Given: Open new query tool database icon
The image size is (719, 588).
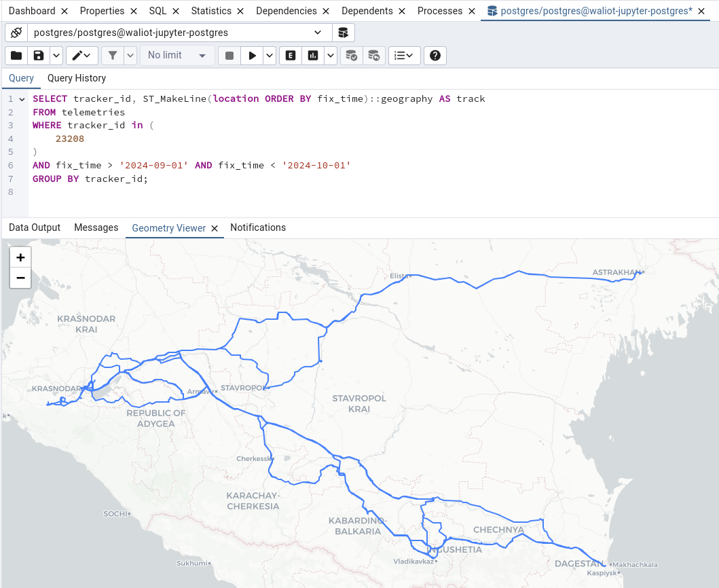Looking at the screenshot, I should (343, 33).
